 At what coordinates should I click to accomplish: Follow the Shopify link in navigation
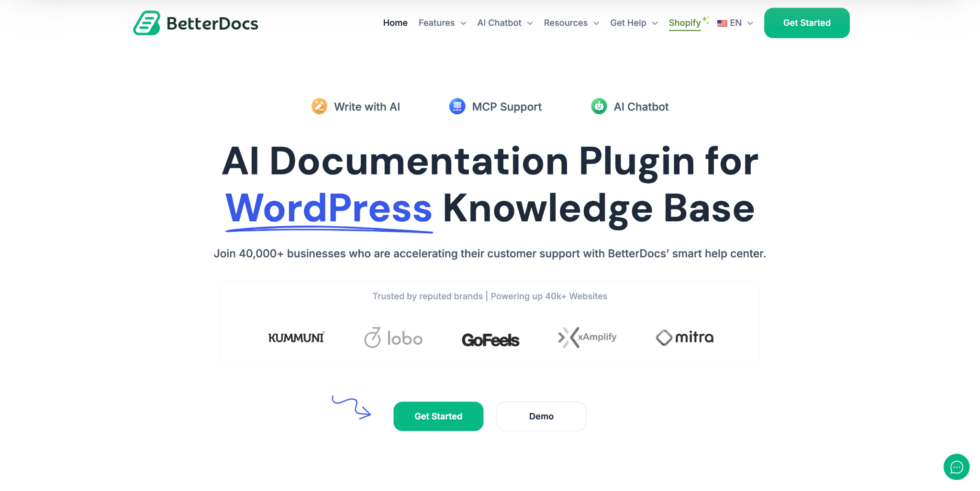[685, 23]
